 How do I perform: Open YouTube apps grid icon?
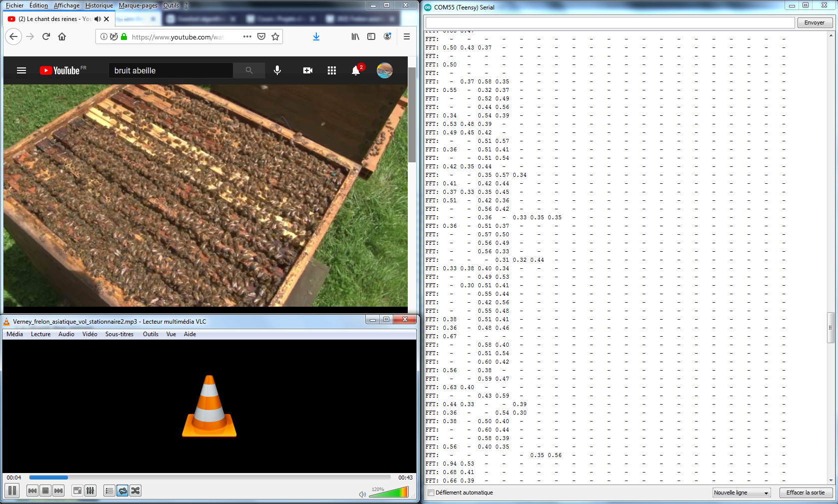(332, 70)
